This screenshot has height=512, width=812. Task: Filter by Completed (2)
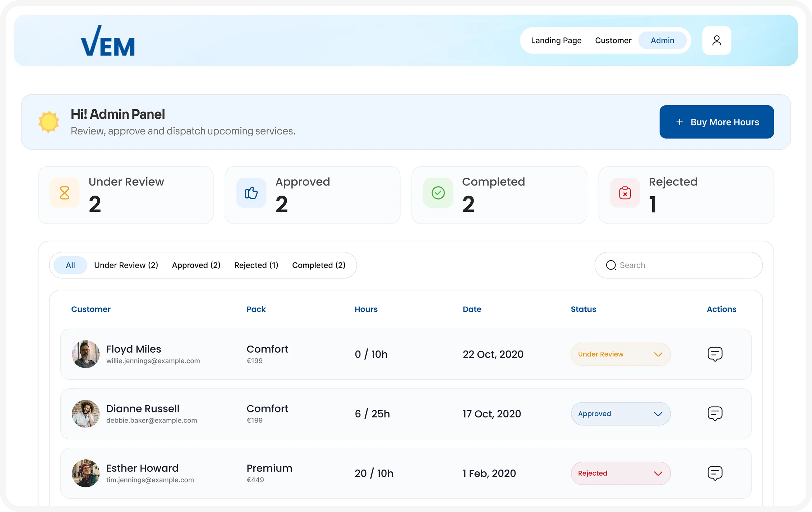point(319,265)
